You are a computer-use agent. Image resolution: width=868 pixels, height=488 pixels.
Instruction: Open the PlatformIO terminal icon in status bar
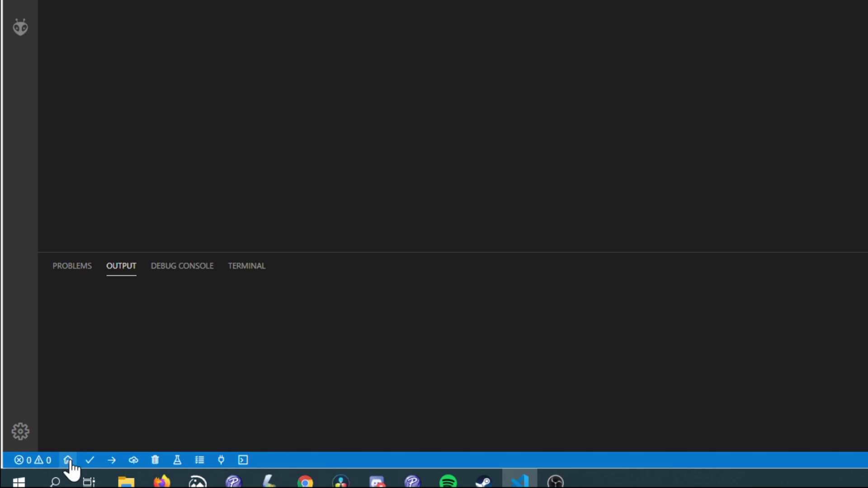[243, 460]
